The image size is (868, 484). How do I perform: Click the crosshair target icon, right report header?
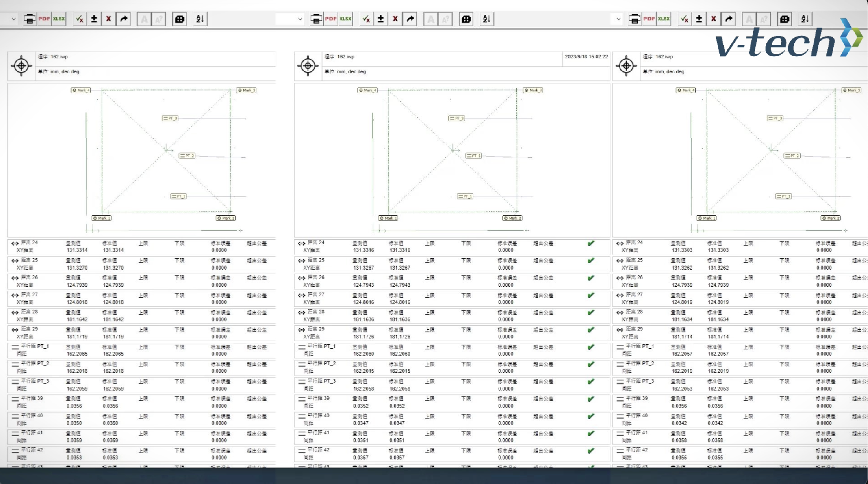626,66
